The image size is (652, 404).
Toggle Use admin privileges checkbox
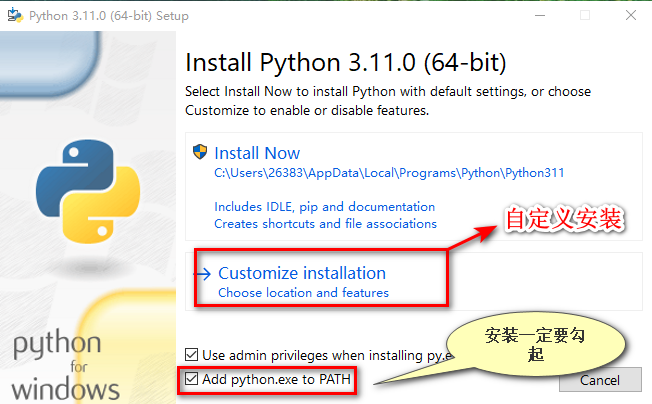[x=191, y=355]
